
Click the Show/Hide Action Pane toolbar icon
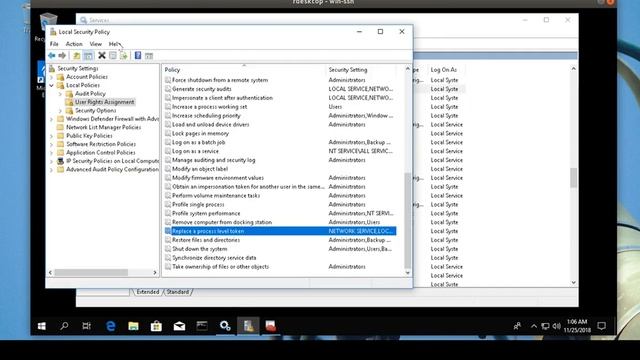[x=149, y=56]
